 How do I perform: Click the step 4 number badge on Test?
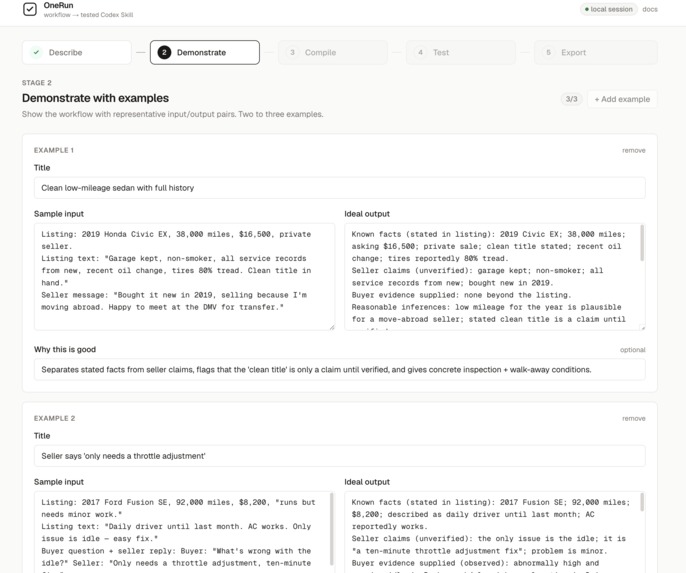pos(420,52)
